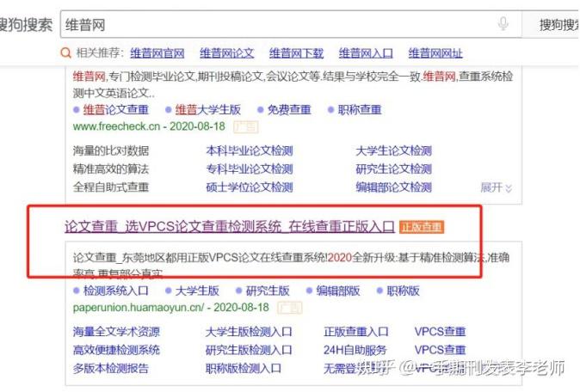Open the 免费查重 sublink
This screenshot has height=392, width=580.
click(x=289, y=109)
